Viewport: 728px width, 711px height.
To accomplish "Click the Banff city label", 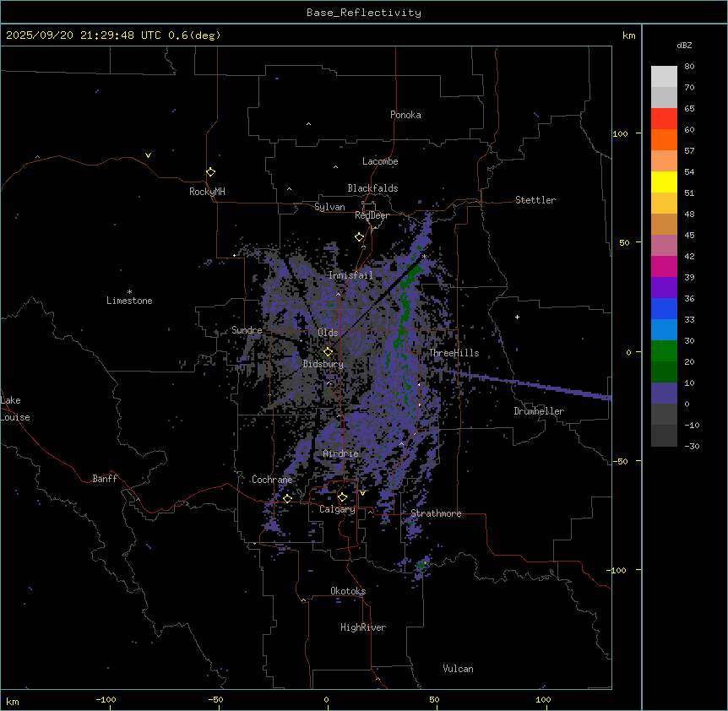I will 105,479.
